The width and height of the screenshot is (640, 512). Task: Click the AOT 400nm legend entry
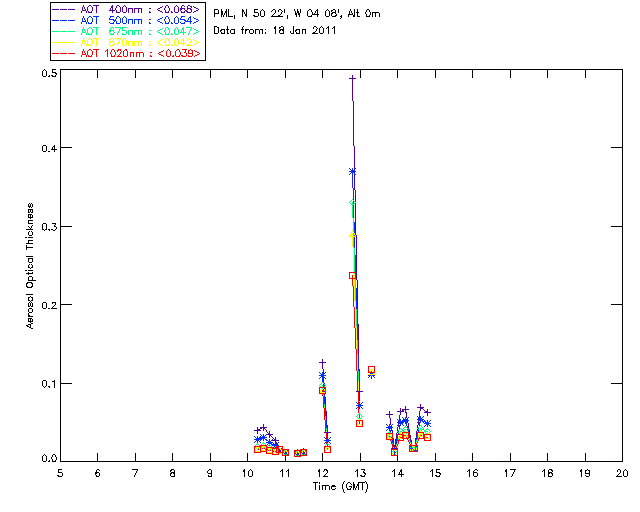coord(126,9)
